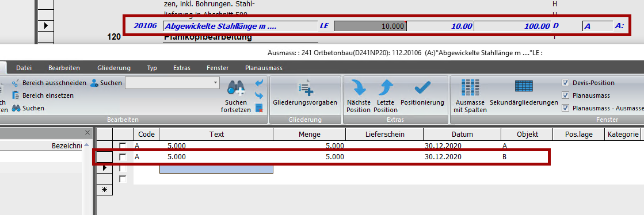This screenshot has width=644, height=215.
Task: Switch to the Planausmass tab
Action: click(264, 68)
